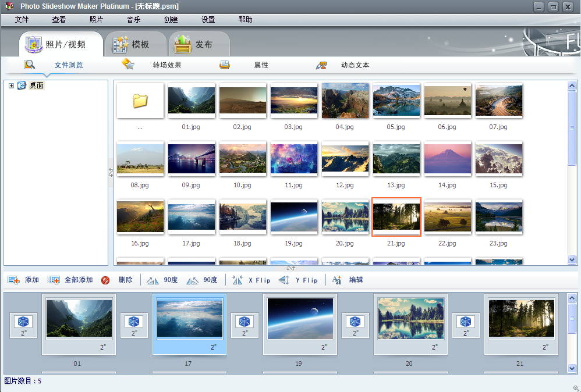The width and height of the screenshot is (581, 392).
Task: Open the 转场效果 transition effects section
Action: click(x=166, y=65)
